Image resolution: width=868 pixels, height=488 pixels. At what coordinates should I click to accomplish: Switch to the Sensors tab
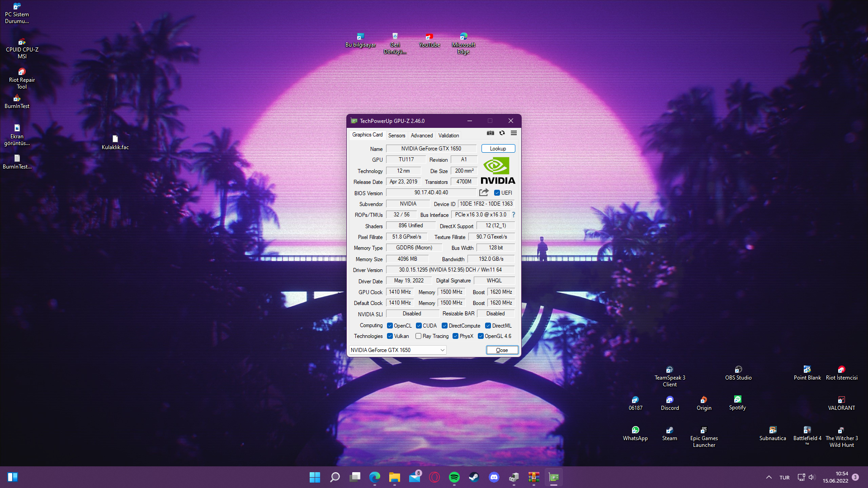[396, 136]
